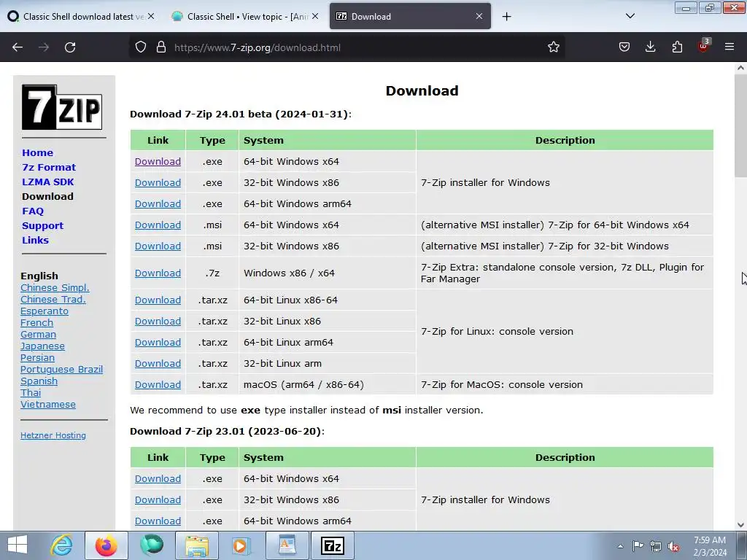Download 24.01 beta .exe 64-bit Windows arm64
747x560 pixels.
[158, 204]
